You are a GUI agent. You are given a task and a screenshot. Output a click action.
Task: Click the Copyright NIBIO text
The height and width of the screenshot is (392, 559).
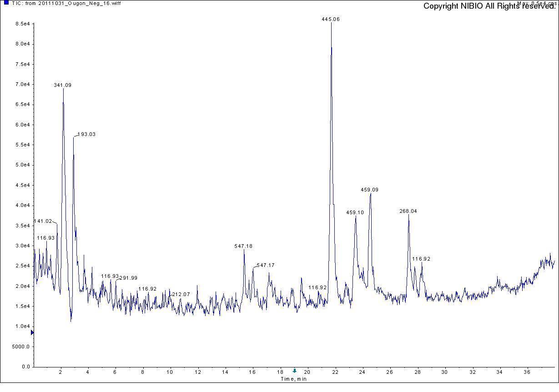489,6
